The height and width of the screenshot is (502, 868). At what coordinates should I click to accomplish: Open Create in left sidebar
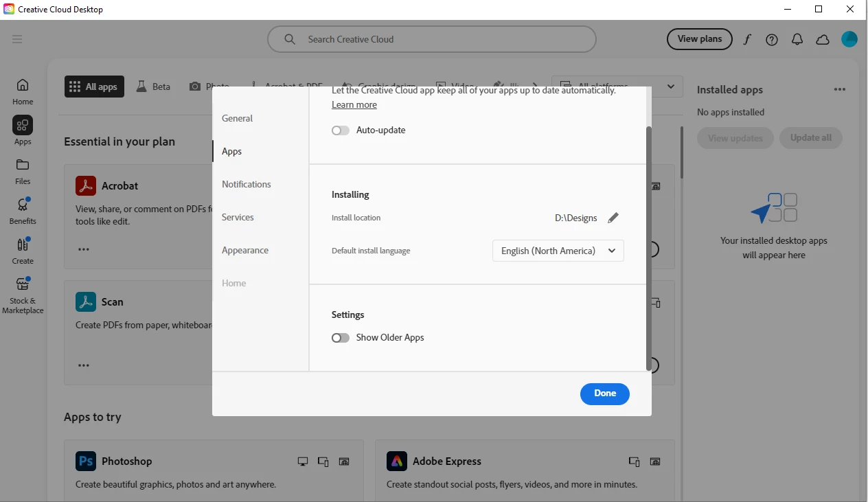(x=23, y=251)
